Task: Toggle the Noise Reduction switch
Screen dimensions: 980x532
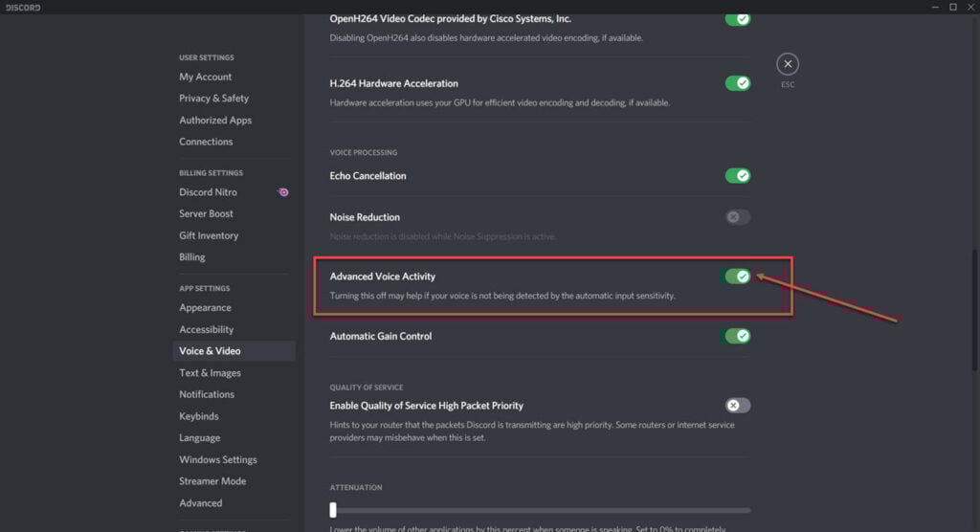Action: click(738, 217)
